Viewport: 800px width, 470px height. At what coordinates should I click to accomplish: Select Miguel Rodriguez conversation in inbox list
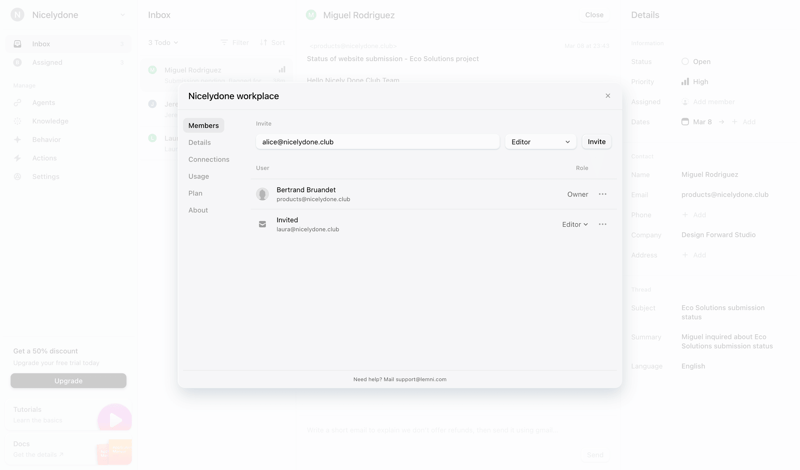217,75
